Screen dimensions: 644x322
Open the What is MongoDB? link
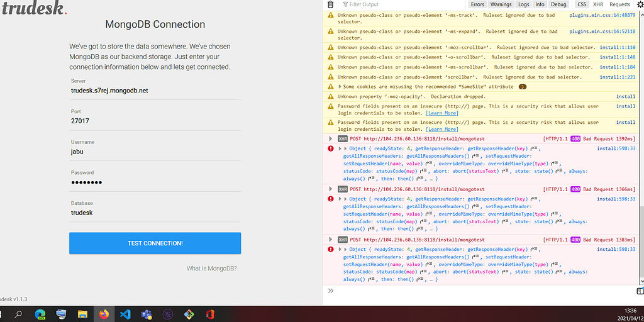click(x=211, y=269)
